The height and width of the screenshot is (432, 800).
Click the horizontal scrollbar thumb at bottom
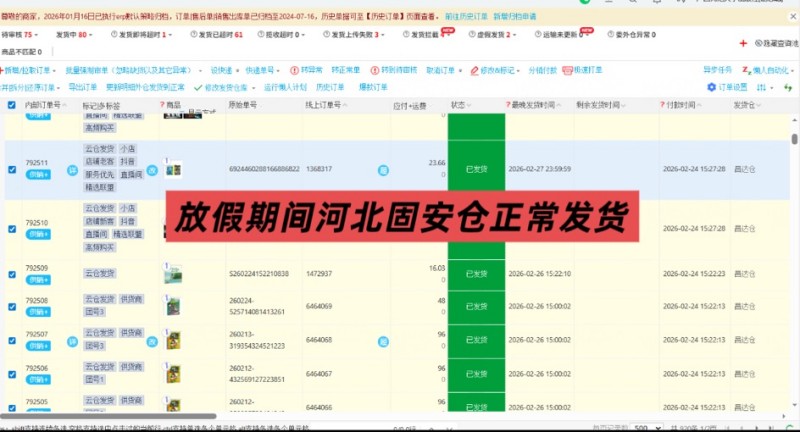coord(108,416)
